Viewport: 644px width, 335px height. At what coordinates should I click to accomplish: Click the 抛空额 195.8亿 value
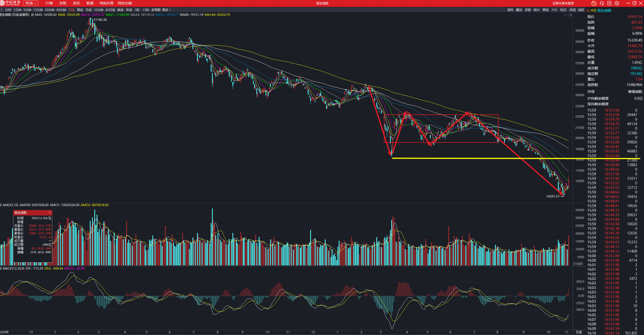tap(636, 74)
